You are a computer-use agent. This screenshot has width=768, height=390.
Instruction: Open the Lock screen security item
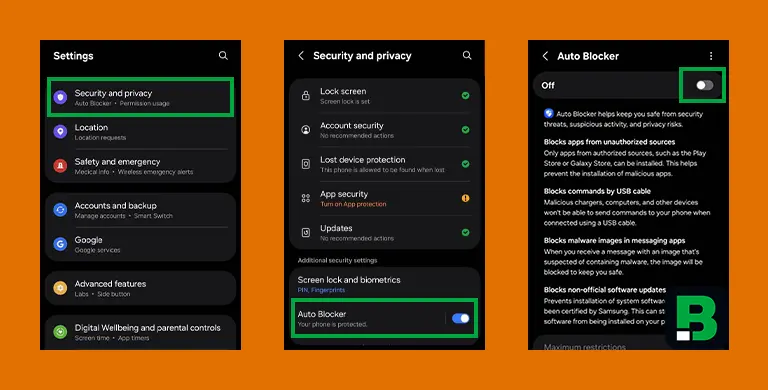pyautogui.click(x=384, y=96)
